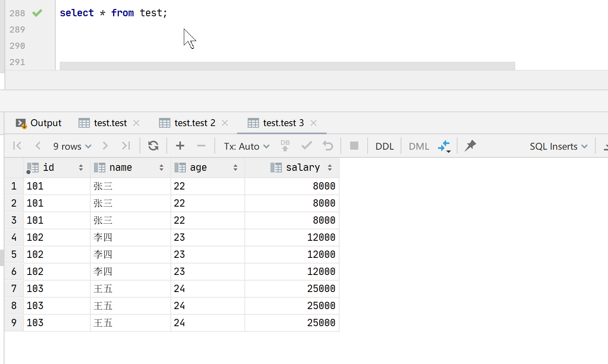608x364 pixels.
Task: Pin the current result tab
Action: click(470, 146)
